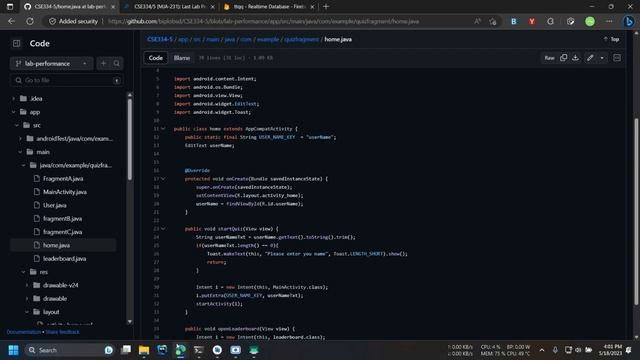Expand the .idea folder

coord(13,99)
